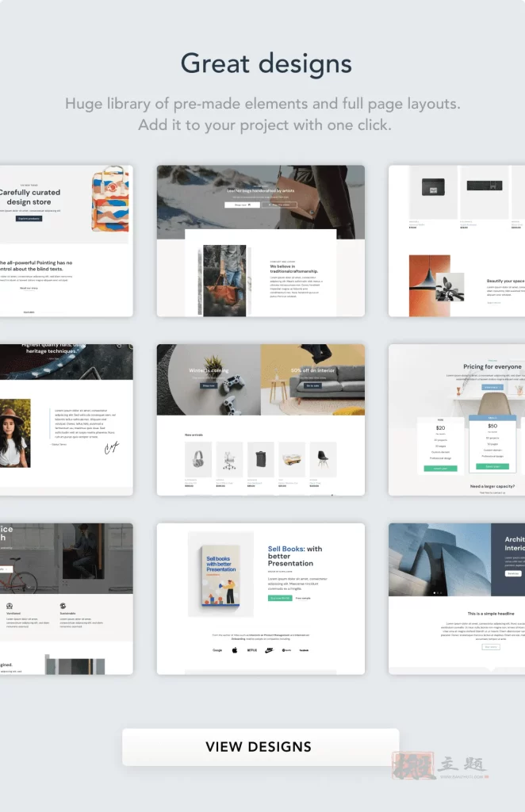Screen dimensions: 525x812
Task: Click the VIEW DESIGNS button
Action: click(x=259, y=747)
